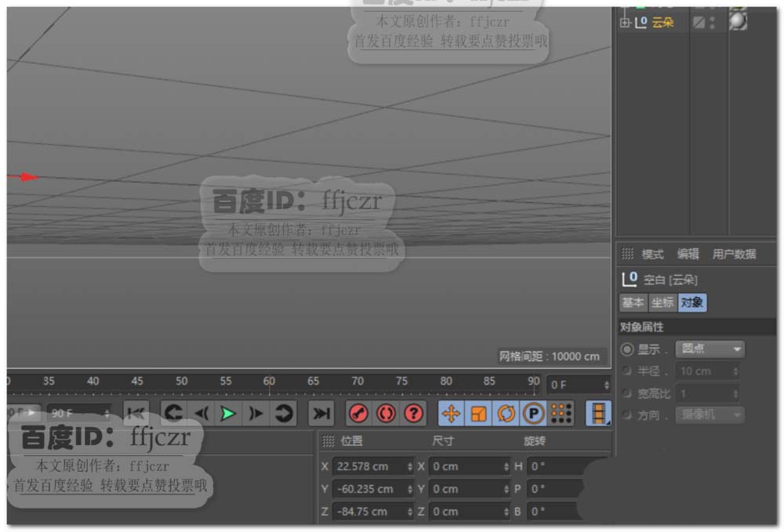Click the rotation H field showing 0°
The image size is (784, 532).
[x=557, y=466]
